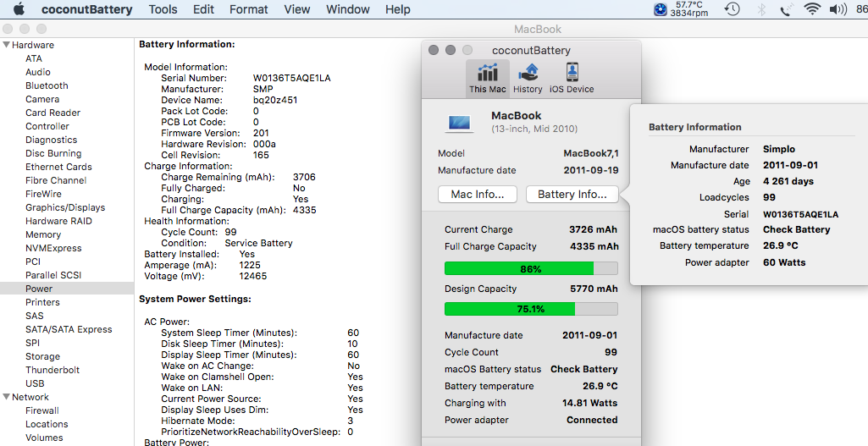Select Storage in the sidebar
This screenshot has height=446, width=868.
tap(42, 356)
